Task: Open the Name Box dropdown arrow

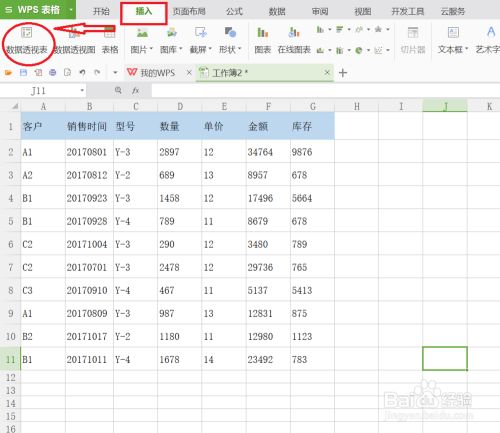Action: click(82, 90)
